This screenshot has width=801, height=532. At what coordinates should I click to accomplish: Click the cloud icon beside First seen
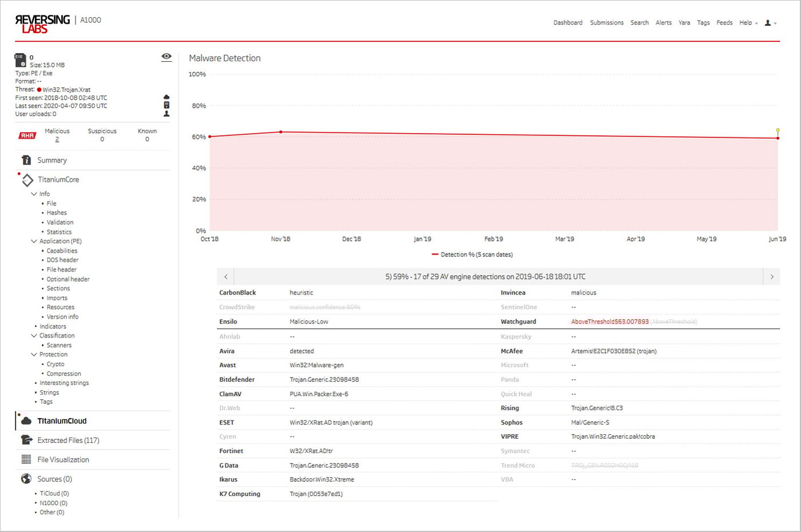166,97
